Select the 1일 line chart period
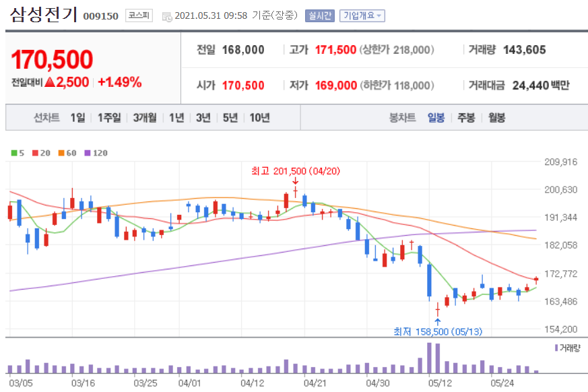Image resolution: width=588 pixels, height=392 pixels. 78,118
